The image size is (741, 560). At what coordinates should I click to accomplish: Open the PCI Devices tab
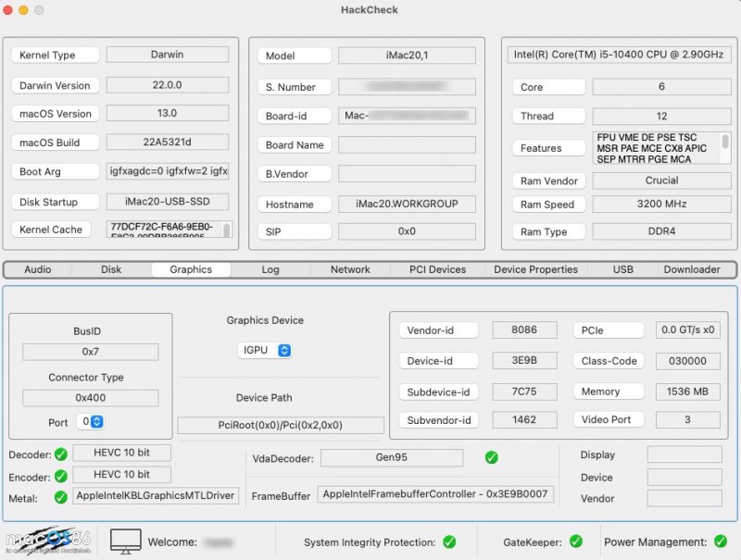point(437,269)
